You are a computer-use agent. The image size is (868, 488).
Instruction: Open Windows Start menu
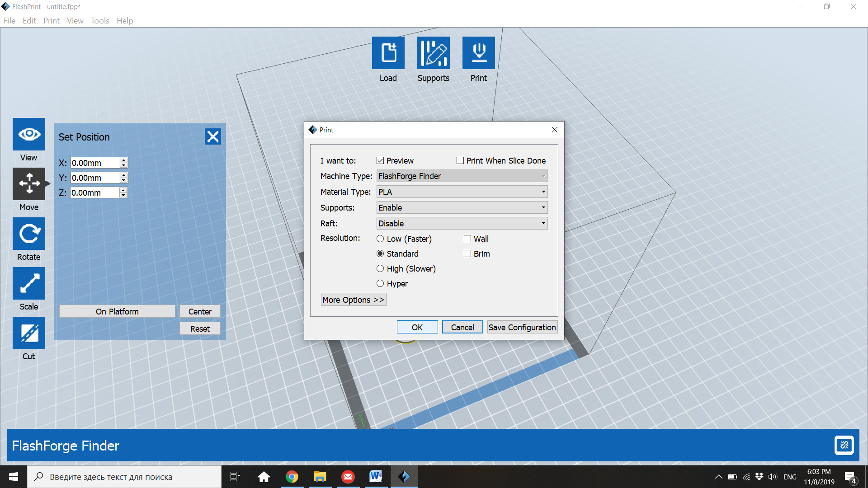click(x=14, y=477)
